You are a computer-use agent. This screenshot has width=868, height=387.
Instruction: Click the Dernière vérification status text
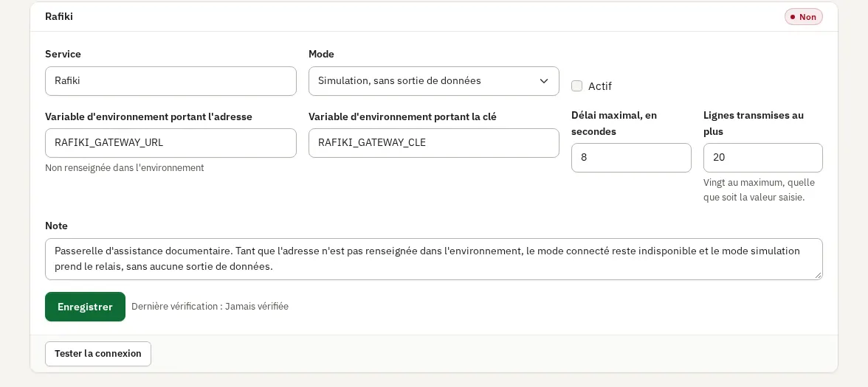click(210, 307)
